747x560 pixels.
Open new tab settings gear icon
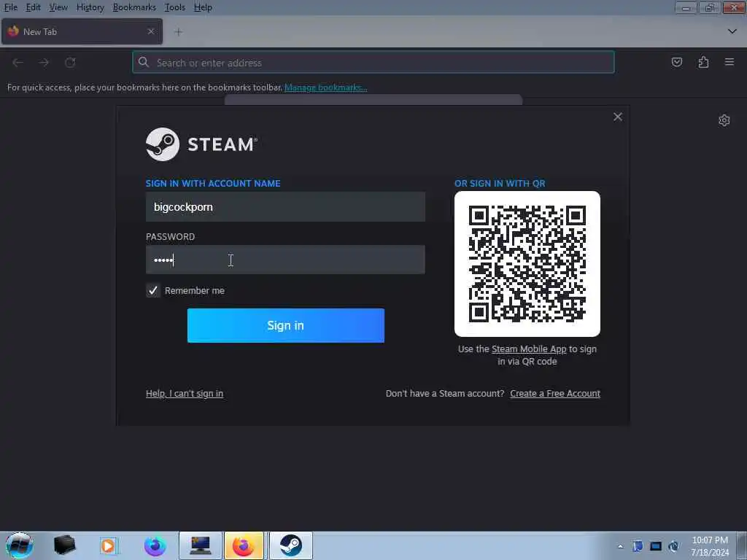724,120
